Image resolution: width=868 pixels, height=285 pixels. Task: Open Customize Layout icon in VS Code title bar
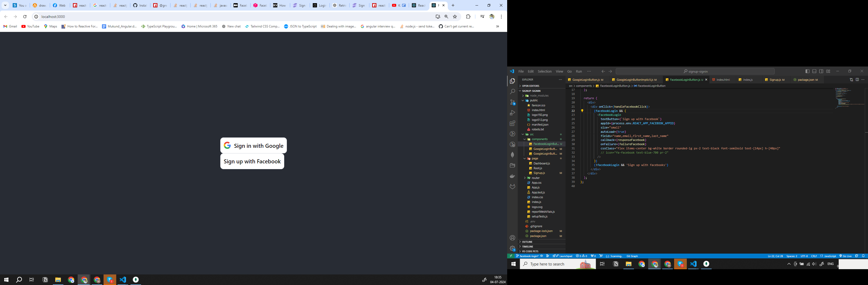click(828, 71)
